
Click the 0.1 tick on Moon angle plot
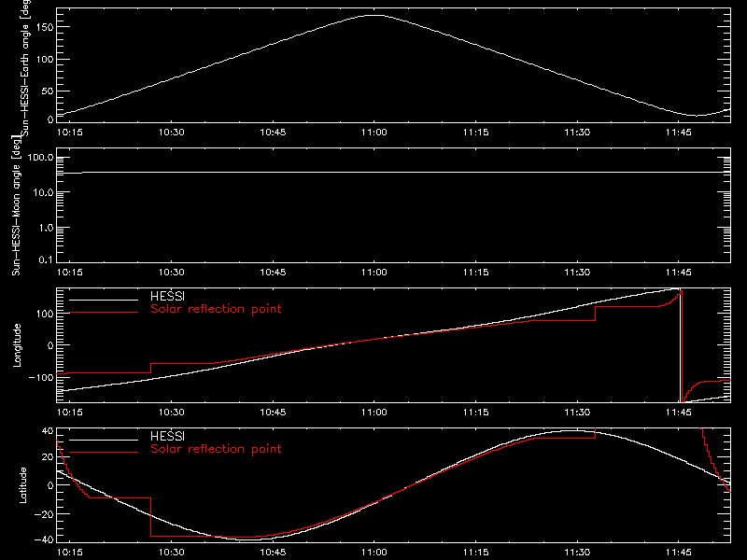46,259
